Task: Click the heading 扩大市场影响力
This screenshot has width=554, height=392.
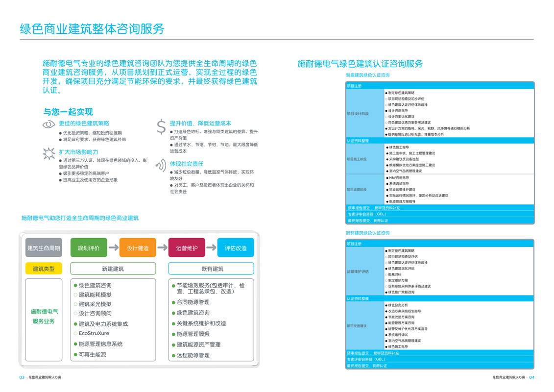Action: point(78,152)
